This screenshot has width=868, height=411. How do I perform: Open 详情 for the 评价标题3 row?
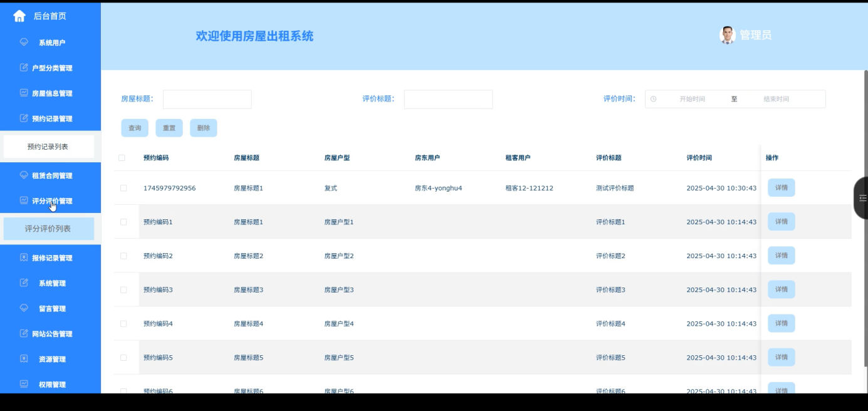(x=782, y=289)
